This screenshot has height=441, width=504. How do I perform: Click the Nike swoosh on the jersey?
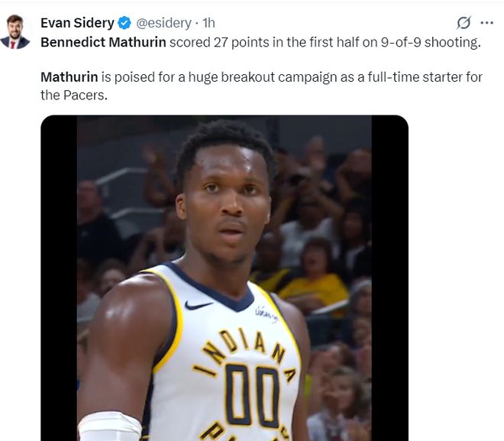tap(198, 305)
